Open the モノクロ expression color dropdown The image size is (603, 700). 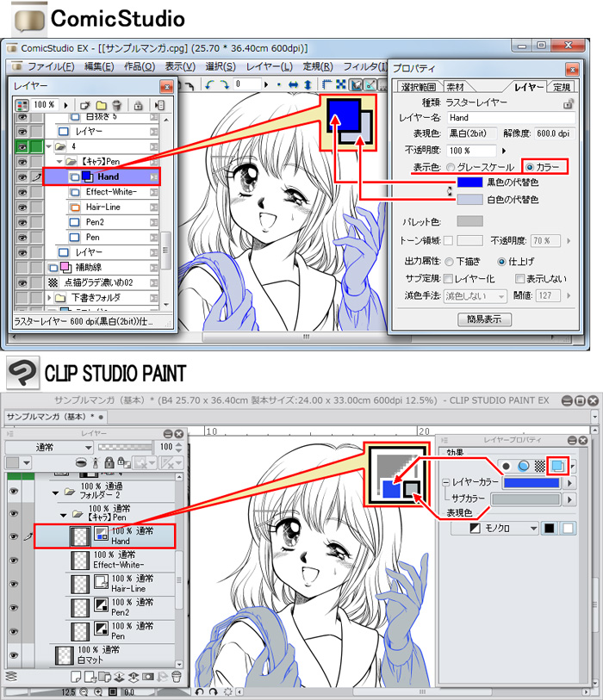click(x=495, y=528)
